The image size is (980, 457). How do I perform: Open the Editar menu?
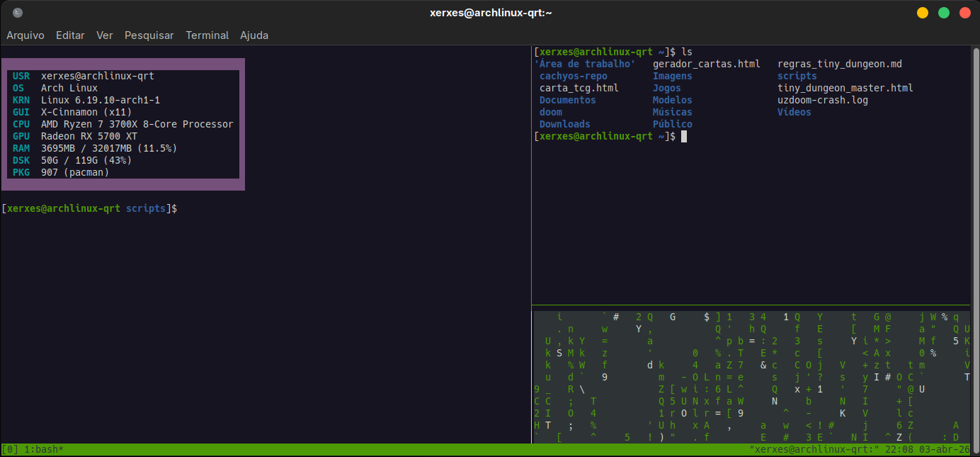click(x=70, y=35)
